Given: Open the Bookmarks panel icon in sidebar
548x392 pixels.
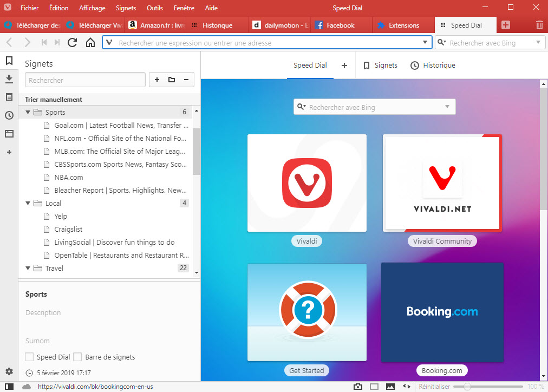Looking at the screenshot, I should [x=9, y=61].
